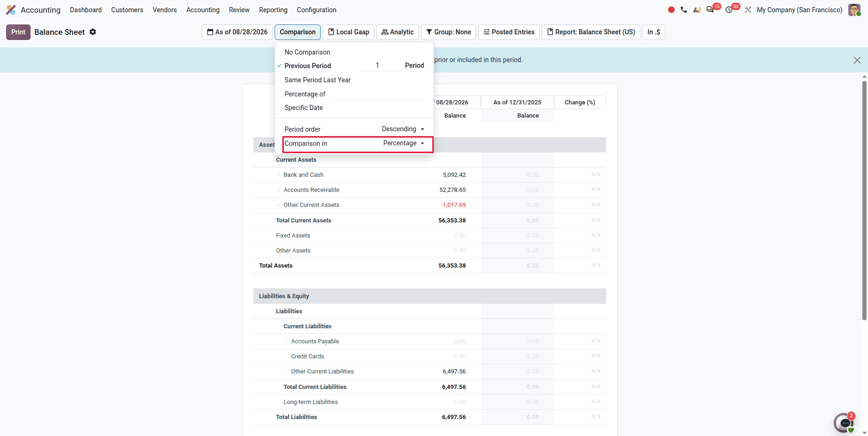The image size is (868, 436).
Task: Click the Percentage of input field
Action: pos(379,94)
